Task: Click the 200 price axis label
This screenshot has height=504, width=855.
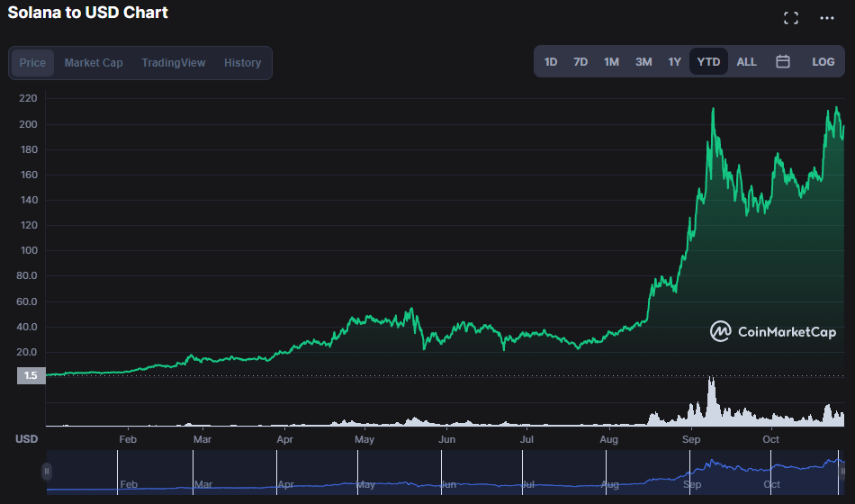Action: click(29, 124)
